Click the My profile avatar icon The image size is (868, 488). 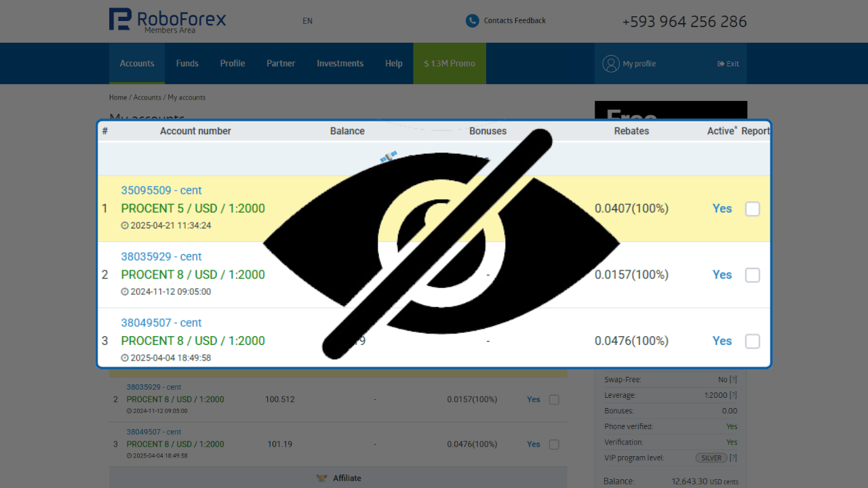pos(611,64)
